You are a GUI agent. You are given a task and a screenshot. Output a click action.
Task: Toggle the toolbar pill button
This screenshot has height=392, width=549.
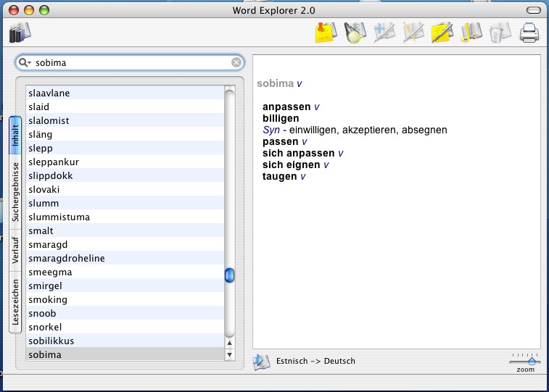[x=534, y=10]
